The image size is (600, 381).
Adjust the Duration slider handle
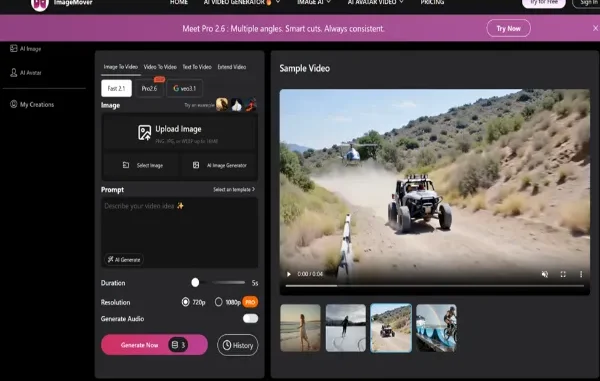195,282
